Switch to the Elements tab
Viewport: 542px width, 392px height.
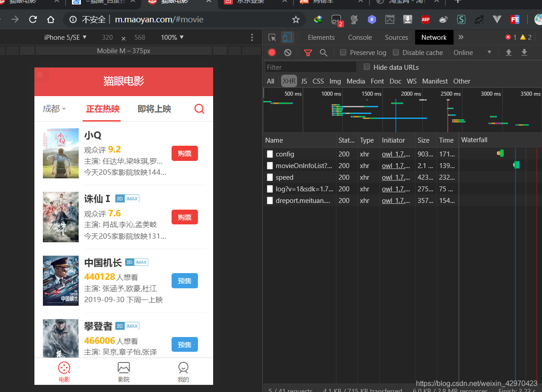(321, 38)
